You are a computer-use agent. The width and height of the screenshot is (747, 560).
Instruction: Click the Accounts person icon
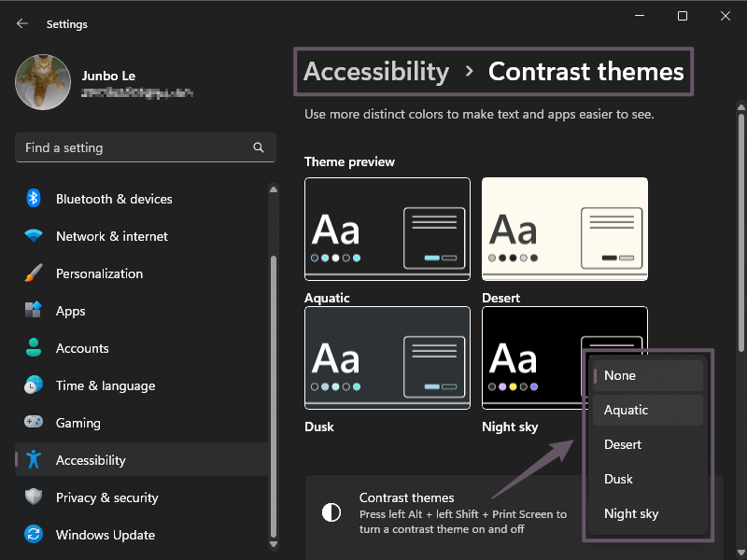34,347
